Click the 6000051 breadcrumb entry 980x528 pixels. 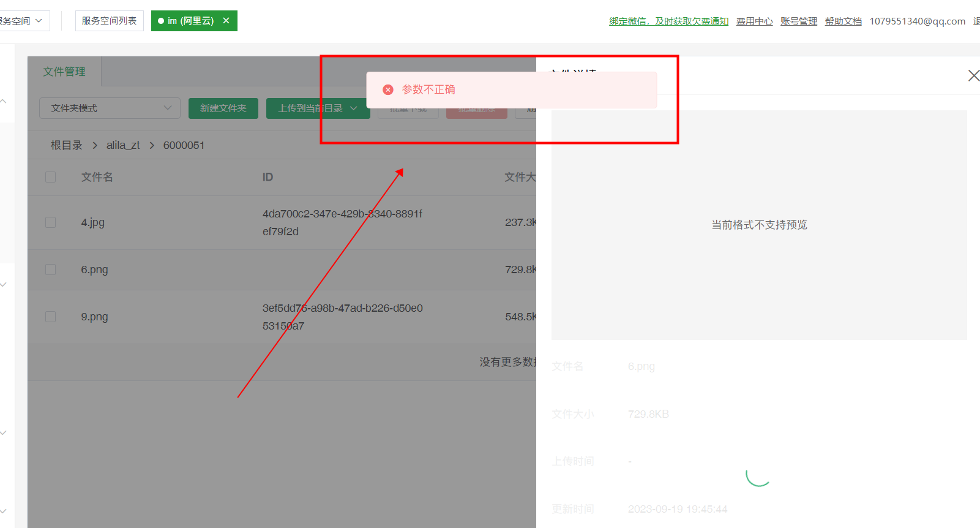[184, 145]
